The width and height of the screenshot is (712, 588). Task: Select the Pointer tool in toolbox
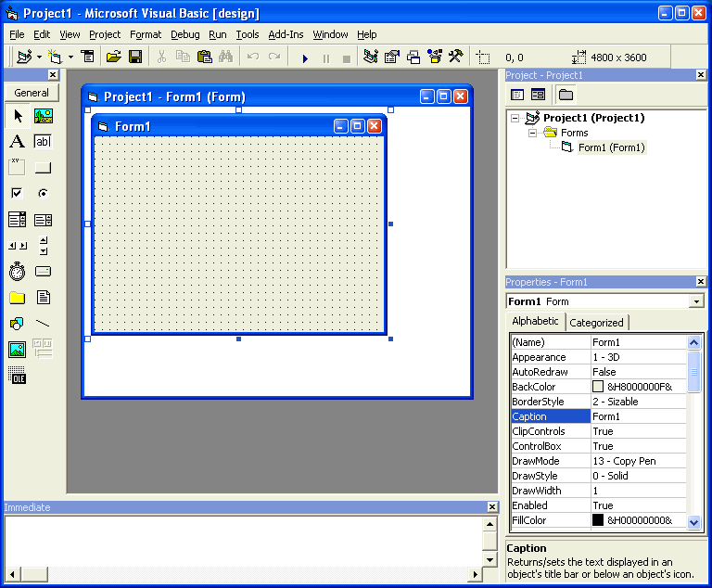click(x=18, y=116)
